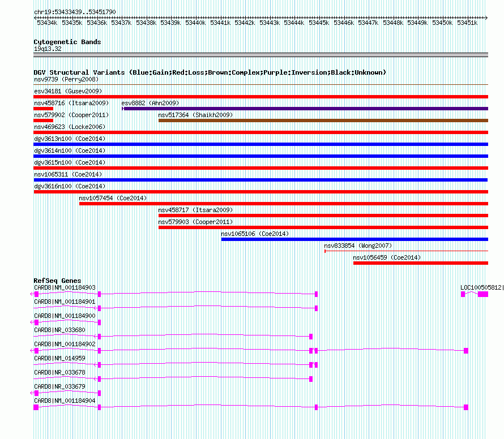Click the nsv579902 (Cooper2011) short red bar
The image size is (504, 439).
pos(43,120)
